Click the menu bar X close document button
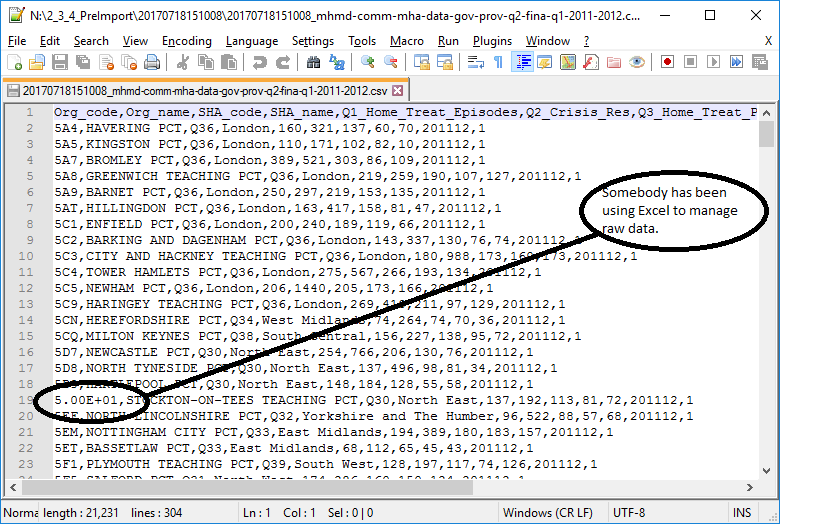Screen dimensions: 819x524 [x=768, y=41]
